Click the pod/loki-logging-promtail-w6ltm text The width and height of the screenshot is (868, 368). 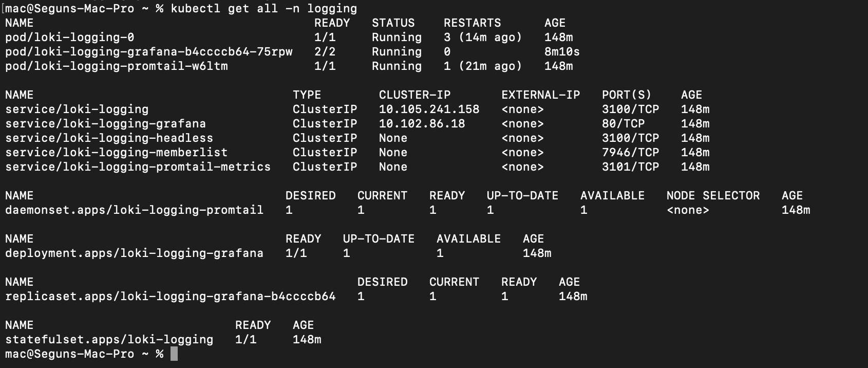[x=116, y=66]
